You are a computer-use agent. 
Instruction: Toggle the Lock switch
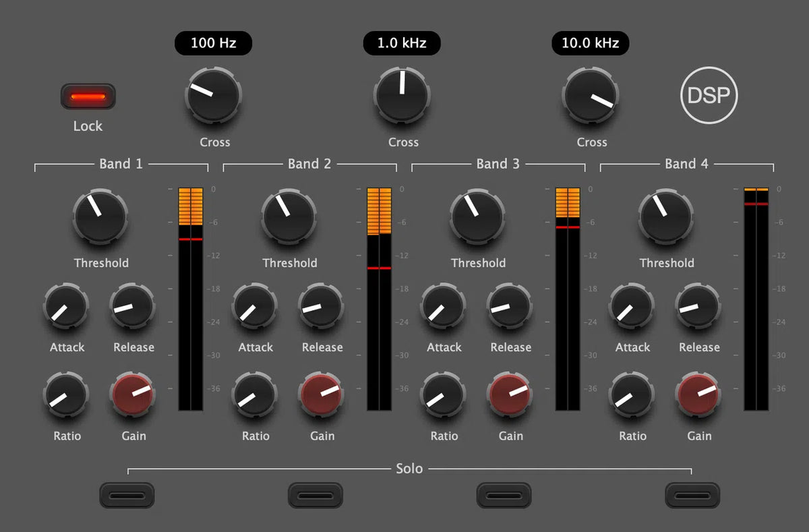(x=88, y=96)
